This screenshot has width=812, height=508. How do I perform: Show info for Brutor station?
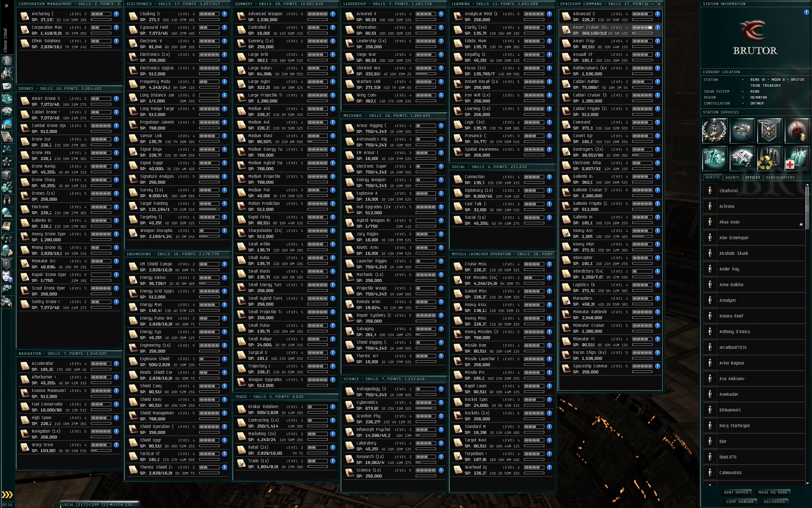point(806,12)
